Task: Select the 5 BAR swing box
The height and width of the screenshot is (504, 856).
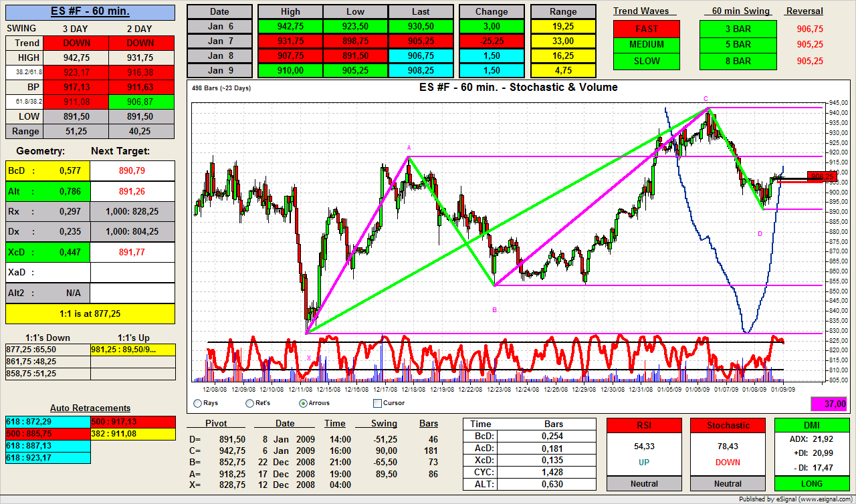Action: click(x=738, y=45)
